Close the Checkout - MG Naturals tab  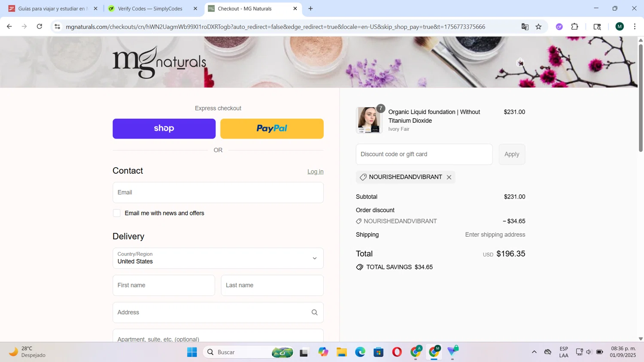point(295,9)
